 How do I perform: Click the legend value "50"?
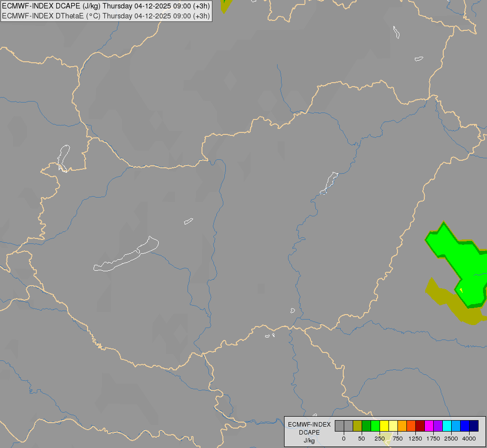tap(362, 439)
